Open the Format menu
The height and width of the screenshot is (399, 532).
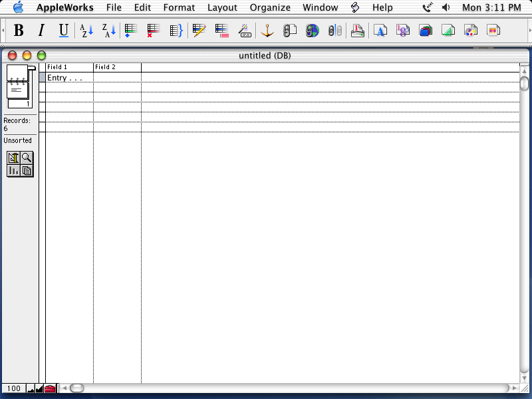pyautogui.click(x=179, y=7)
